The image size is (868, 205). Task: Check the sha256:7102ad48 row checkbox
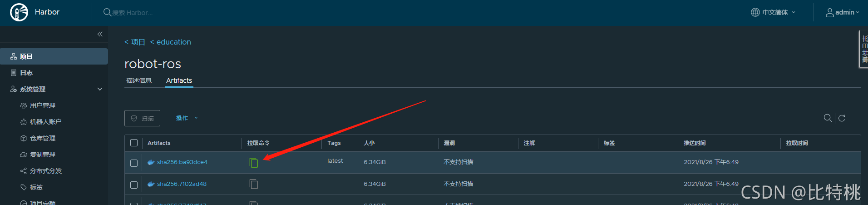point(134,185)
